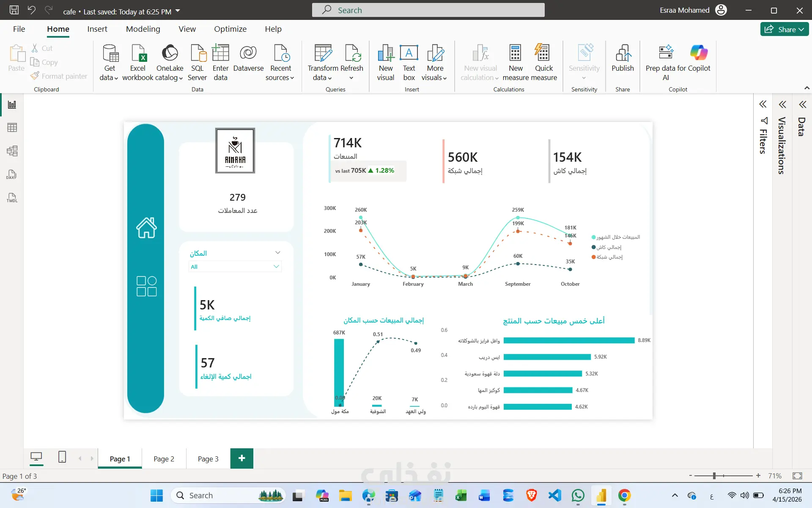This screenshot has width=812, height=508.
Task: Add a new page with plus button
Action: point(241,458)
